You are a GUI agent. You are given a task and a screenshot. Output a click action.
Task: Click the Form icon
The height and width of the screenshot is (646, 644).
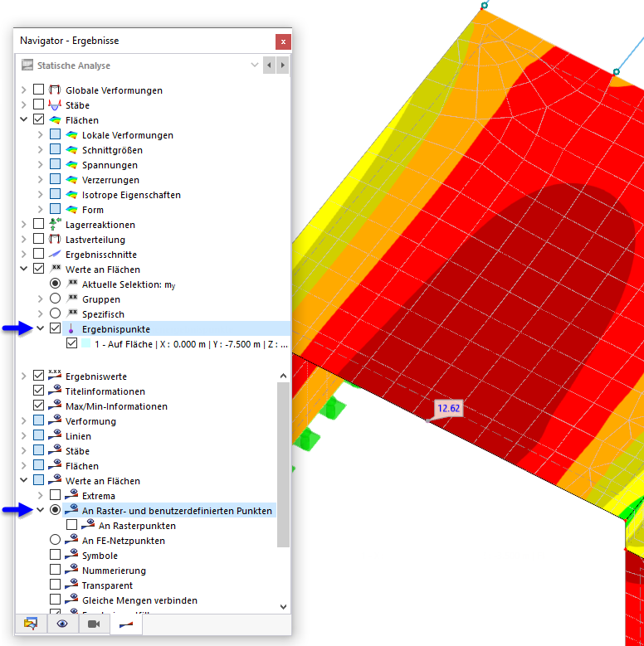tap(71, 210)
